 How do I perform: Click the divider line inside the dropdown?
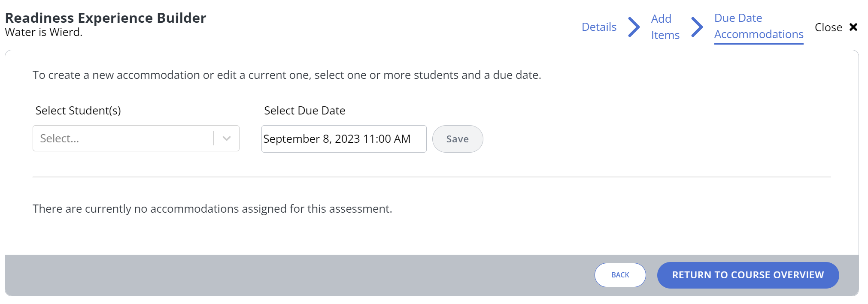[214, 138]
